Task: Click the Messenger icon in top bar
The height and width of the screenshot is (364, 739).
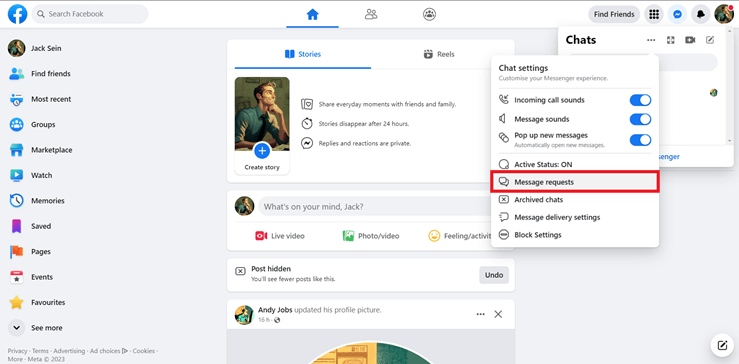Action: click(x=677, y=14)
